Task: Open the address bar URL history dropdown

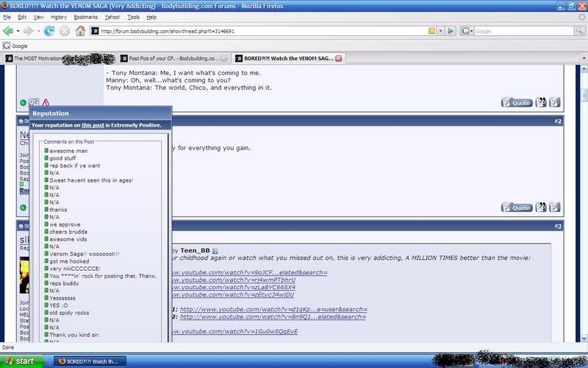Action: click(441, 31)
